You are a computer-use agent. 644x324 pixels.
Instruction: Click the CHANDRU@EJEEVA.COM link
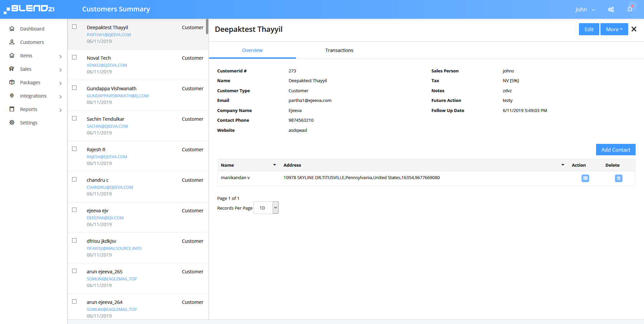pyautogui.click(x=110, y=187)
